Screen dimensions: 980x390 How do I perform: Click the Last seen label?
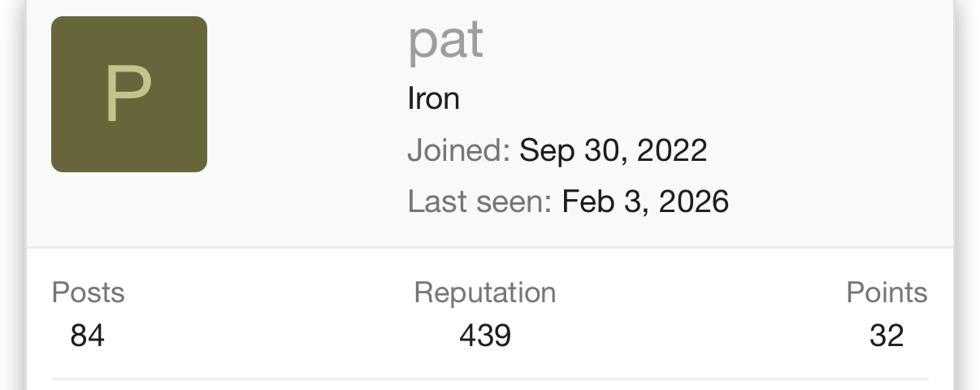479,201
